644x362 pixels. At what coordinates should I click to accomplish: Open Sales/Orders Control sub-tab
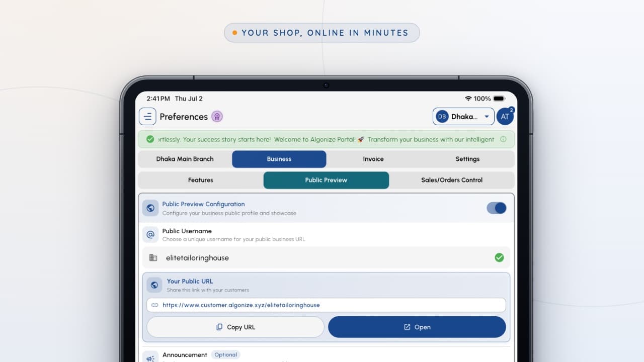tap(452, 180)
